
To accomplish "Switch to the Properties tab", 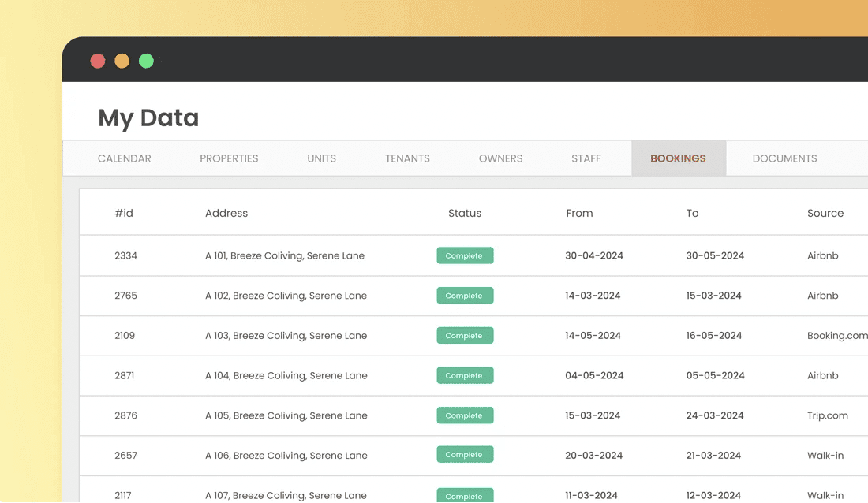I will [229, 158].
